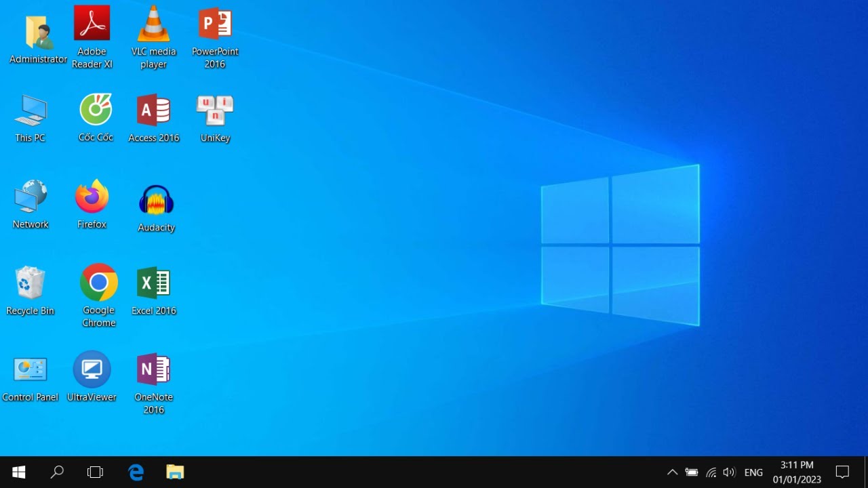Select the Administrator folder icon
Viewport: 868px width, 488px height.
point(39,32)
